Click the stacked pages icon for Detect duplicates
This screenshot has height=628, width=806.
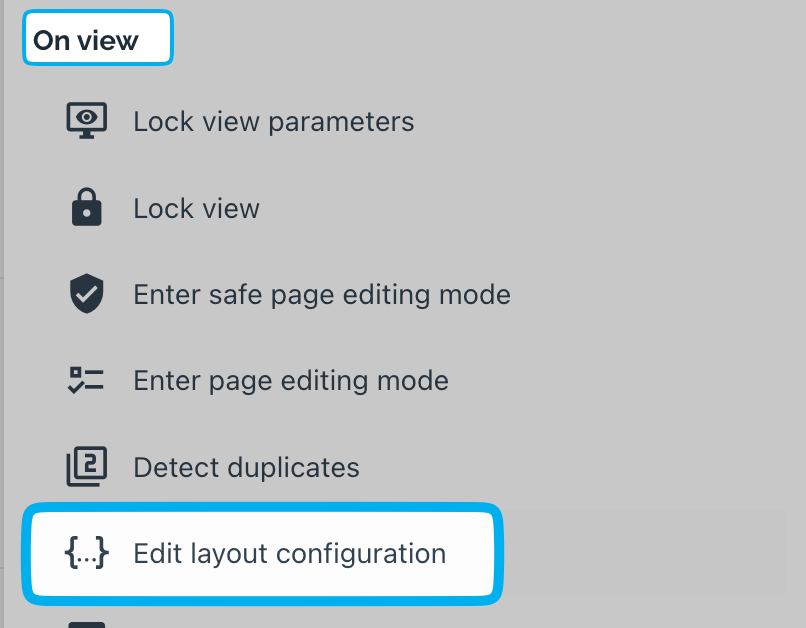pos(87,467)
